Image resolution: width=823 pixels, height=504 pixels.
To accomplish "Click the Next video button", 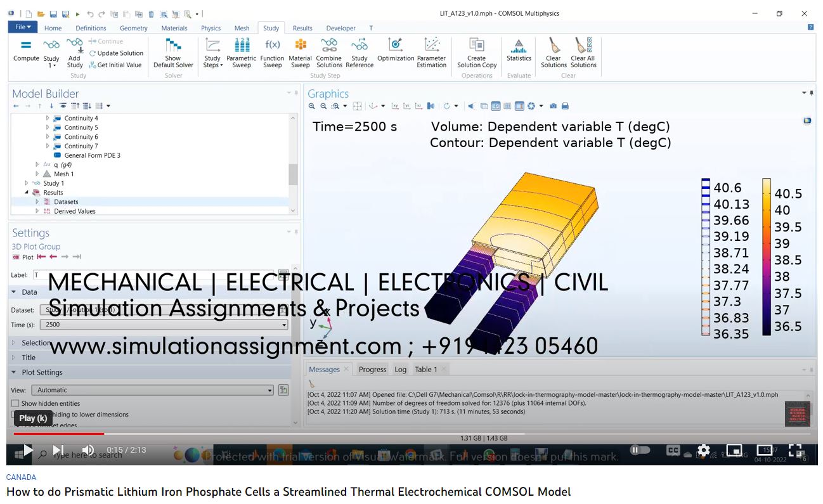I will coord(58,450).
